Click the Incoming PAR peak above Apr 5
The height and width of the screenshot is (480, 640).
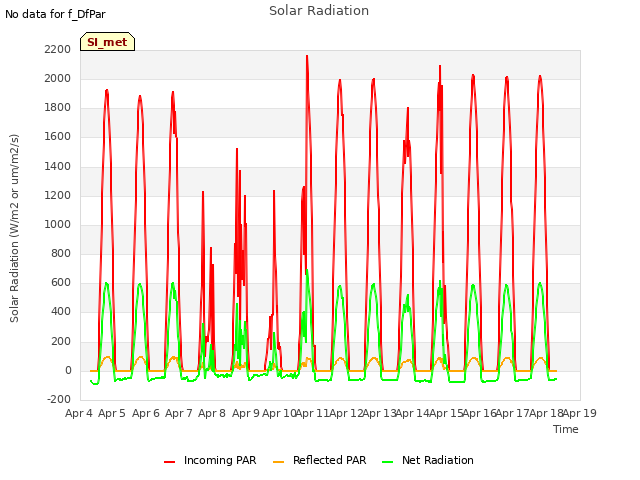[x=107, y=90]
